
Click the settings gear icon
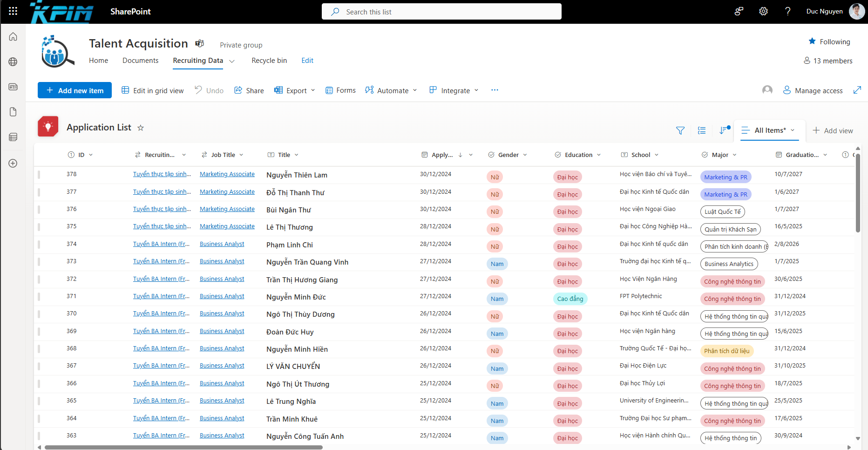[763, 11]
